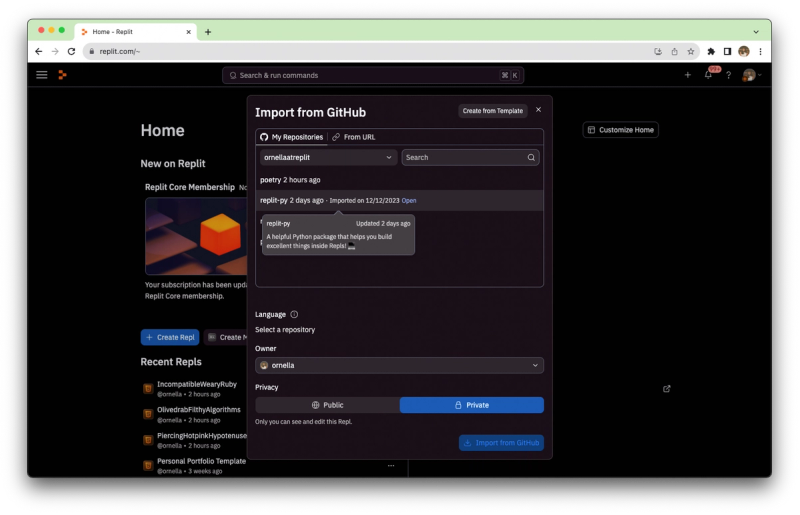Open the imported replit-py repl link
The width and height of the screenshot is (800, 515).
point(409,201)
